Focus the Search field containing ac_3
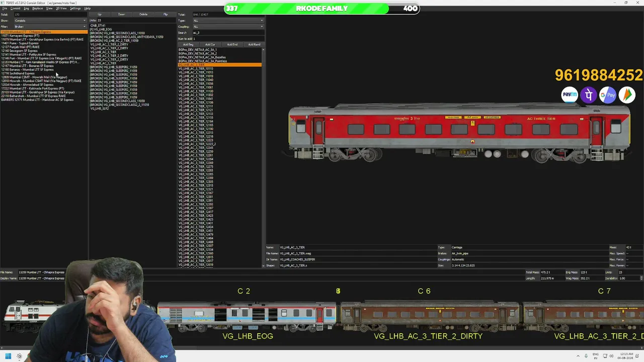This screenshot has width=644, height=362. coord(228,33)
